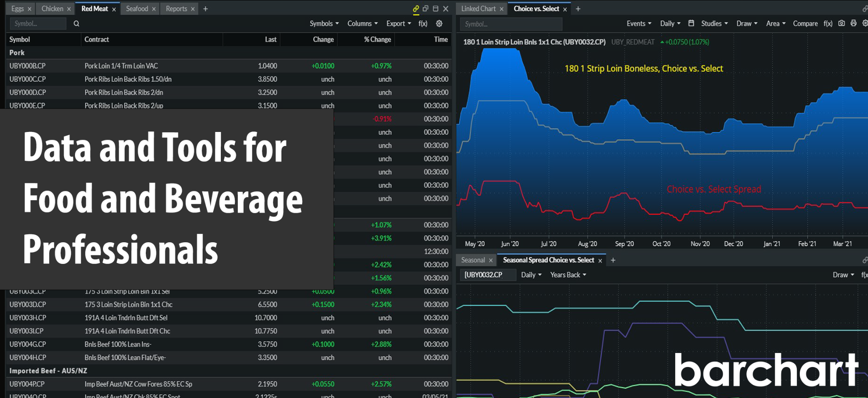Select the UBY003D.CP symbol cell
This screenshot has height=398, width=868.
(28, 305)
